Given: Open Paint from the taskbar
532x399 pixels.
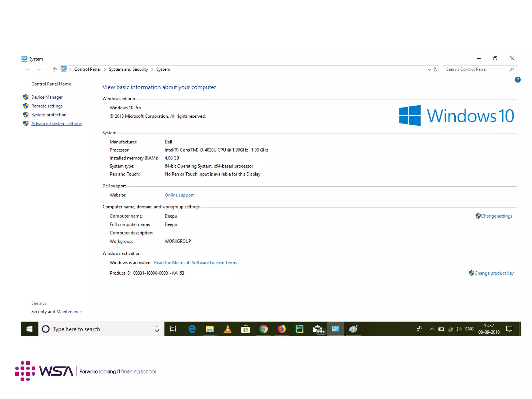Looking at the screenshot, I should (x=353, y=329).
